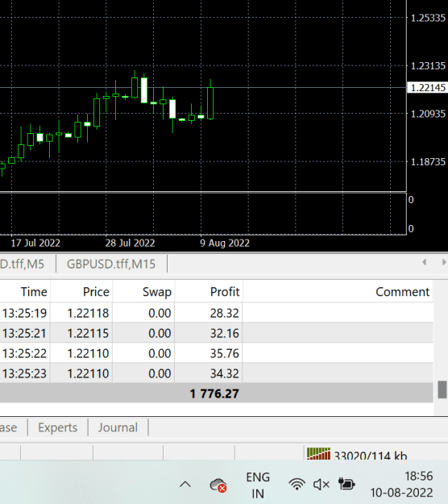
Task: Open the OneDrive cloud error icon
Action: tap(218, 485)
